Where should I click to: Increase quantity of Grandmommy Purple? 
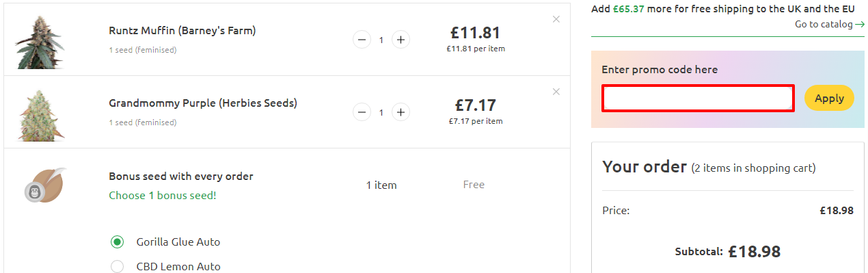tap(401, 112)
